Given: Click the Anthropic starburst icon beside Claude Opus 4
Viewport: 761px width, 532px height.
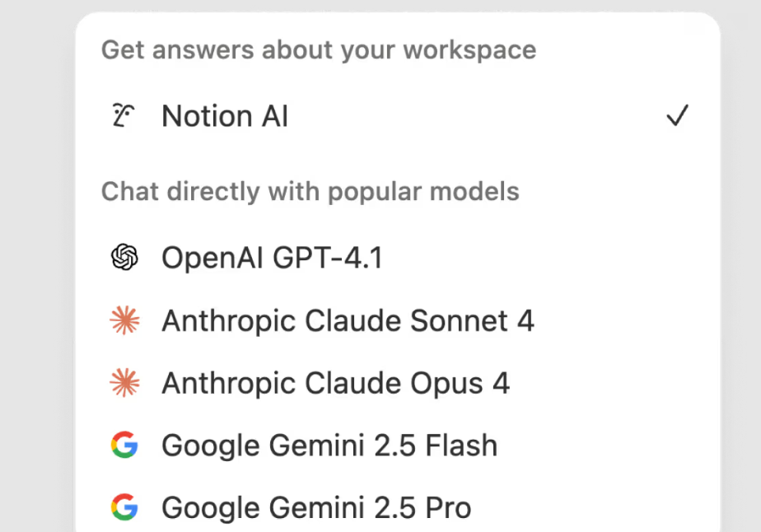Looking at the screenshot, I should pyautogui.click(x=125, y=382).
